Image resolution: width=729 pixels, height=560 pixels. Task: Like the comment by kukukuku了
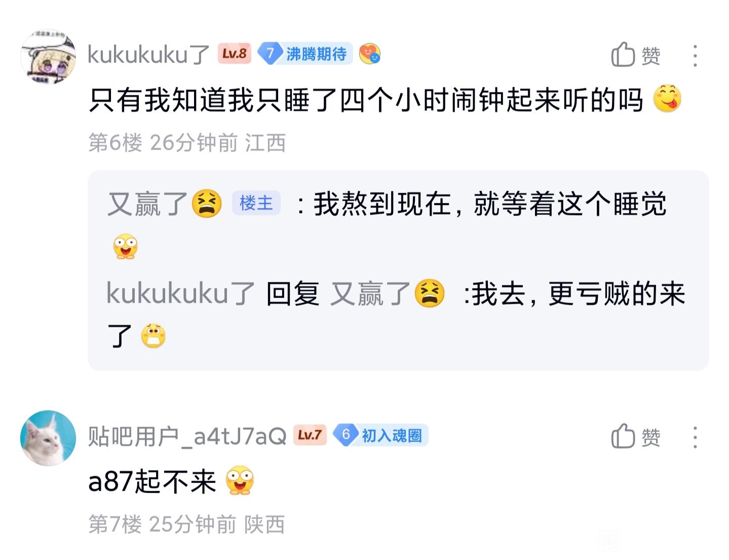click(x=635, y=55)
